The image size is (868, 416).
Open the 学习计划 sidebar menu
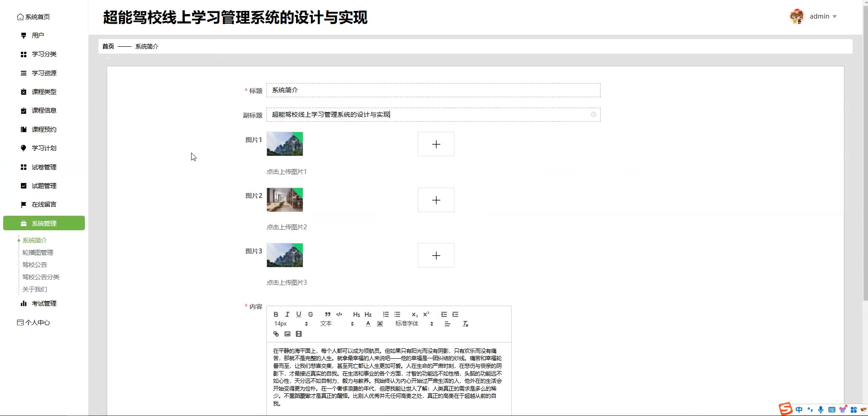(44, 148)
